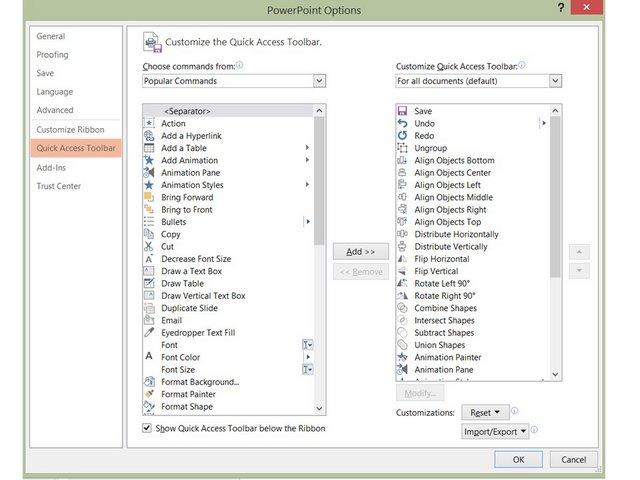Select the Draw a Text Box icon

click(149, 271)
